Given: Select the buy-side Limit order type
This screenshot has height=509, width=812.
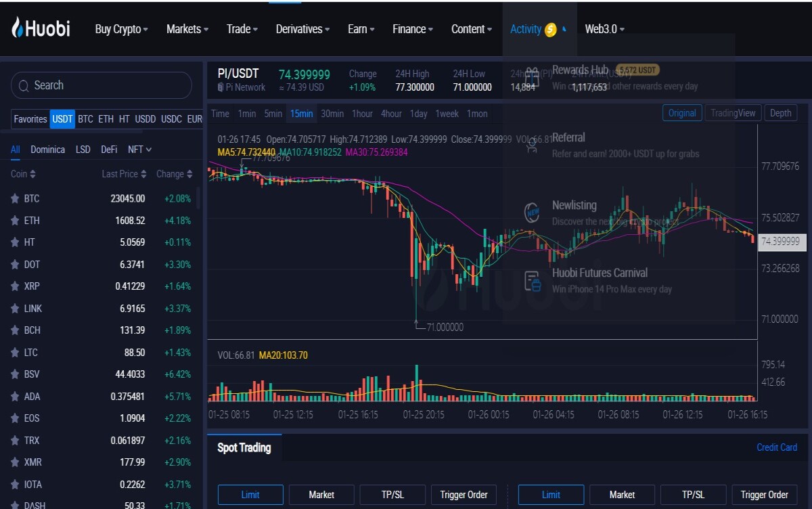Looking at the screenshot, I should [250, 495].
